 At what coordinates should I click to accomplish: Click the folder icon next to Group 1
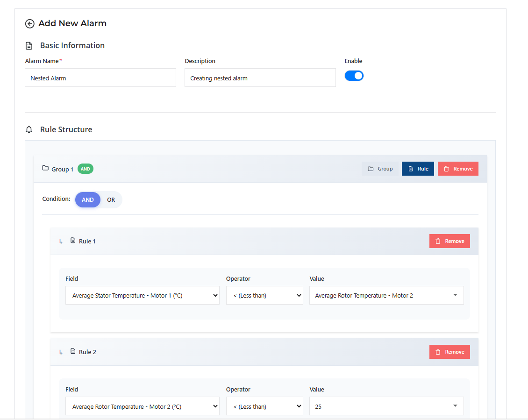(45, 168)
